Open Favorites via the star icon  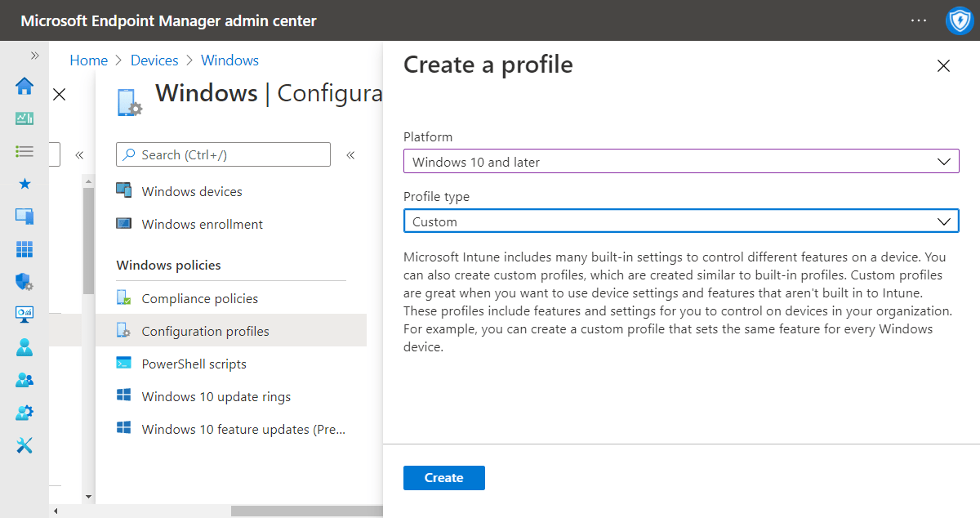(x=24, y=184)
